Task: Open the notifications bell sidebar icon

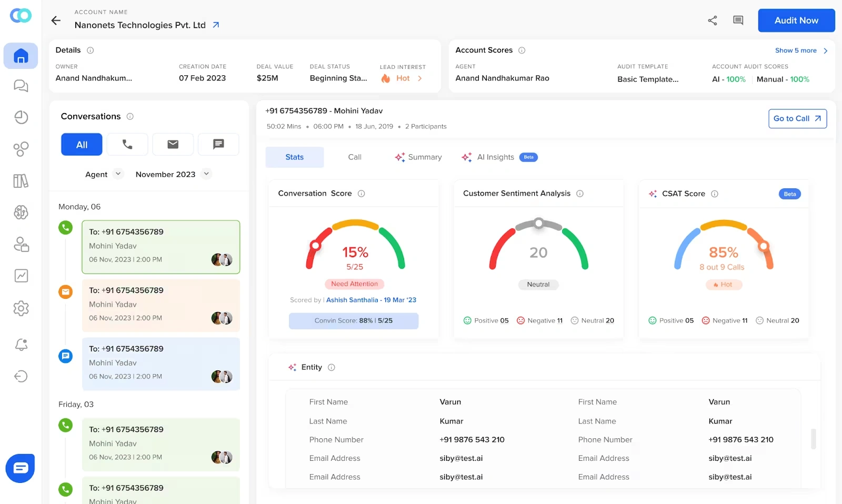Action: click(x=21, y=345)
